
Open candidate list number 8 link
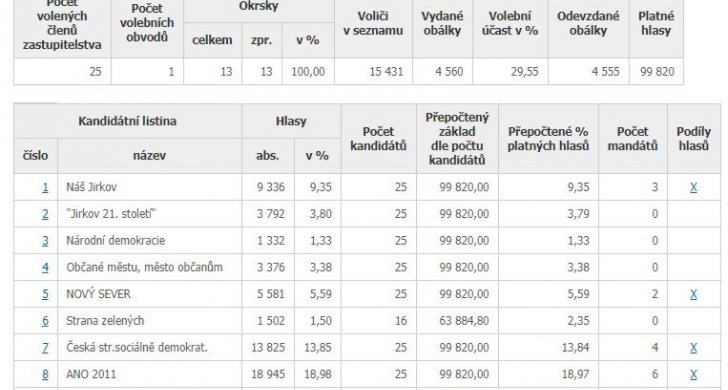coord(45,374)
